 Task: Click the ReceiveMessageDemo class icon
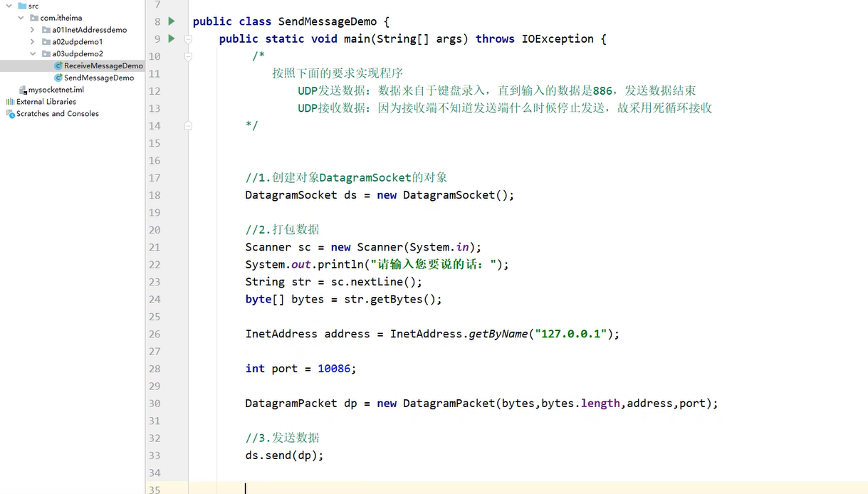pos(57,65)
